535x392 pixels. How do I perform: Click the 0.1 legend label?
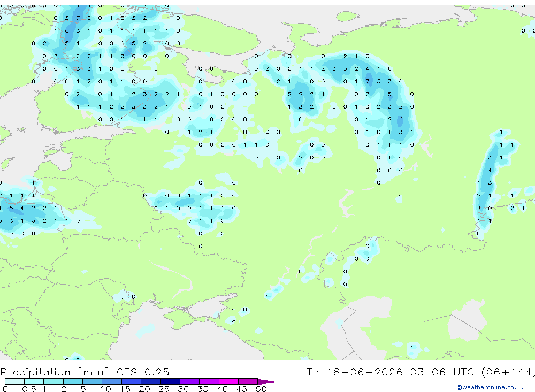9,389
